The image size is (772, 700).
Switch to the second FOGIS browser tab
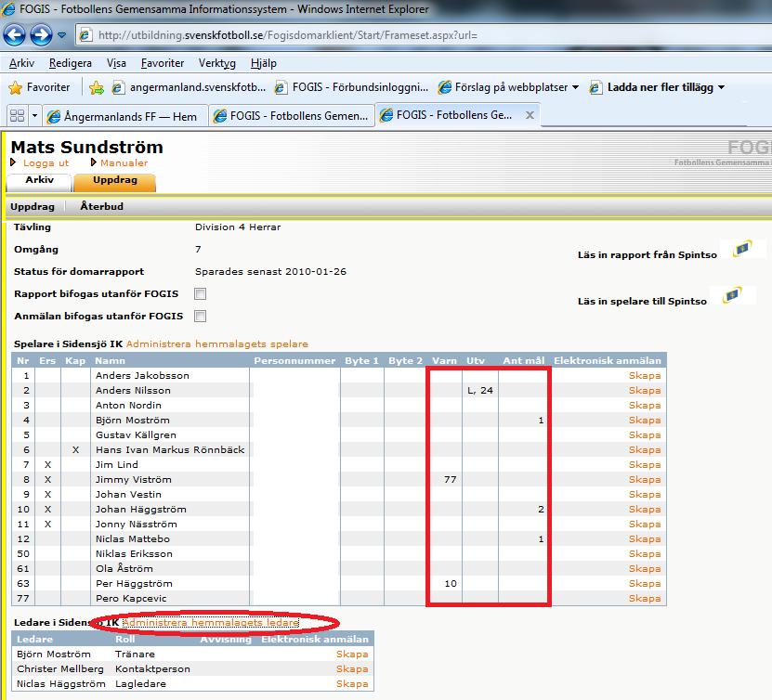click(292, 116)
